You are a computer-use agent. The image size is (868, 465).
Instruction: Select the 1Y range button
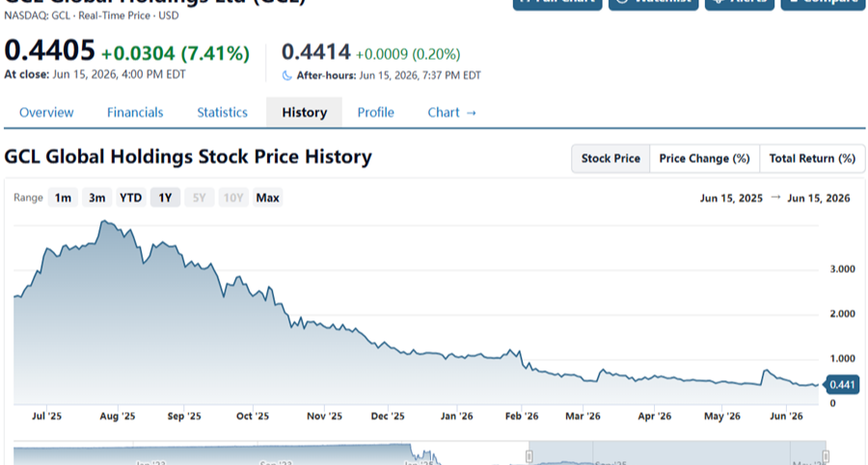click(165, 198)
